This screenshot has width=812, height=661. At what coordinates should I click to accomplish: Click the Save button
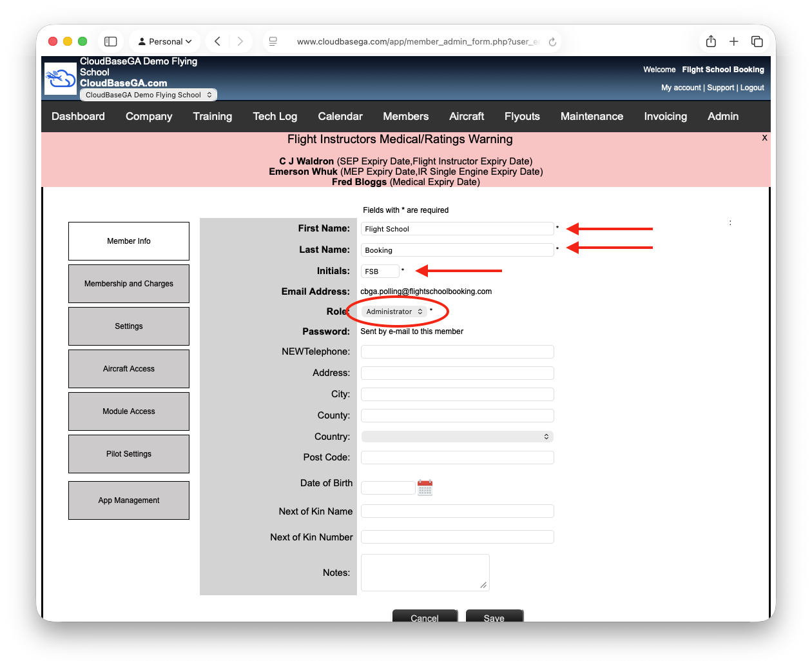click(x=494, y=617)
